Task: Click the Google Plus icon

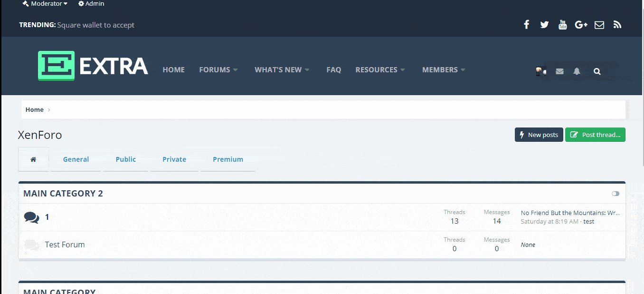Action: (x=581, y=25)
